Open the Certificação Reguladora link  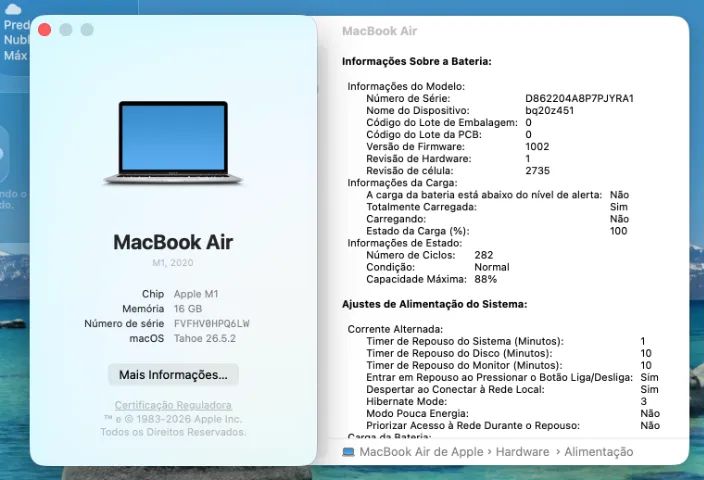tap(173, 405)
